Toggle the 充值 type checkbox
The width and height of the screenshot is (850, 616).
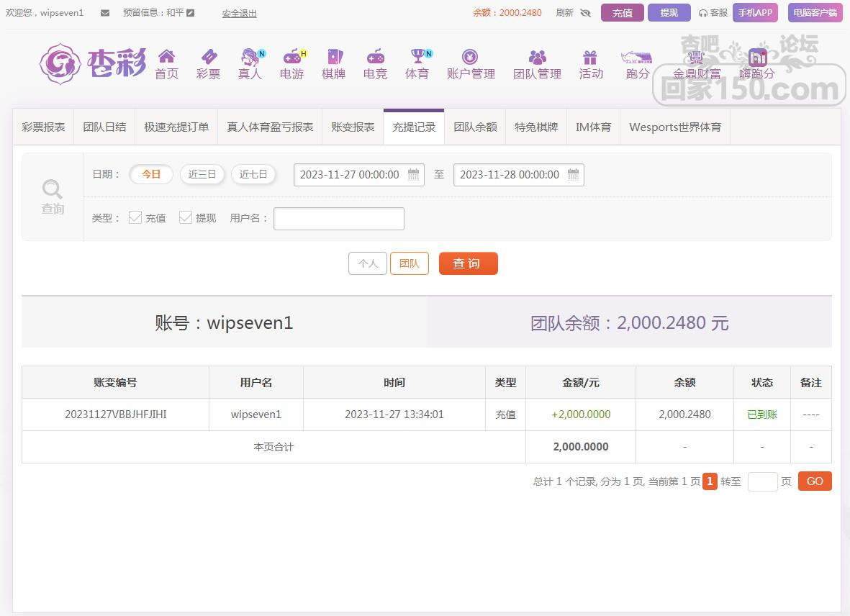coord(135,217)
